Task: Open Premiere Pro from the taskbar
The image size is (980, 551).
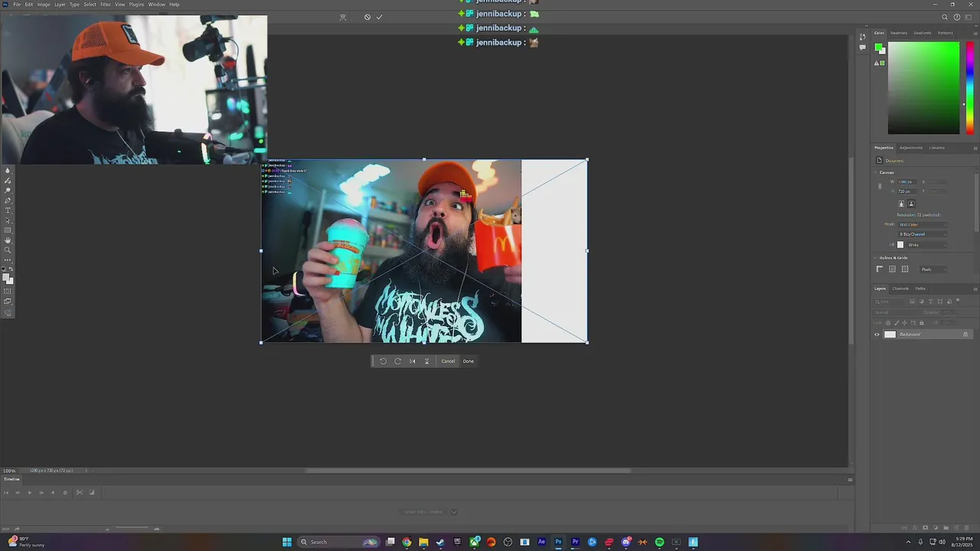Action: [575, 542]
